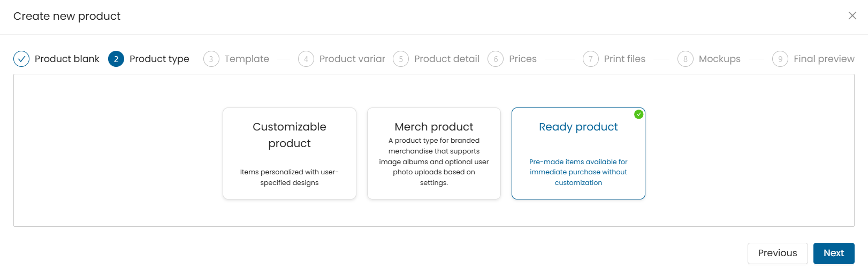The height and width of the screenshot is (277, 868).
Task: Click the step 4 circle icon
Action: tap(306, 59)
